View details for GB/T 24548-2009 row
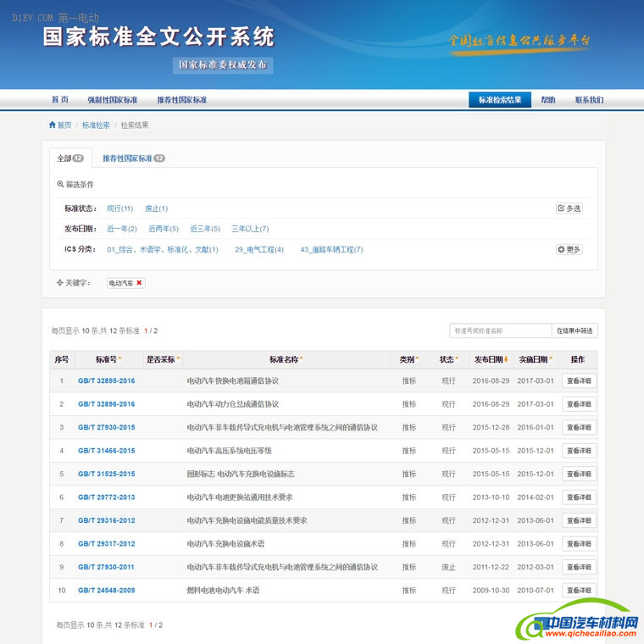644x644 pixels. pos(579,591)
